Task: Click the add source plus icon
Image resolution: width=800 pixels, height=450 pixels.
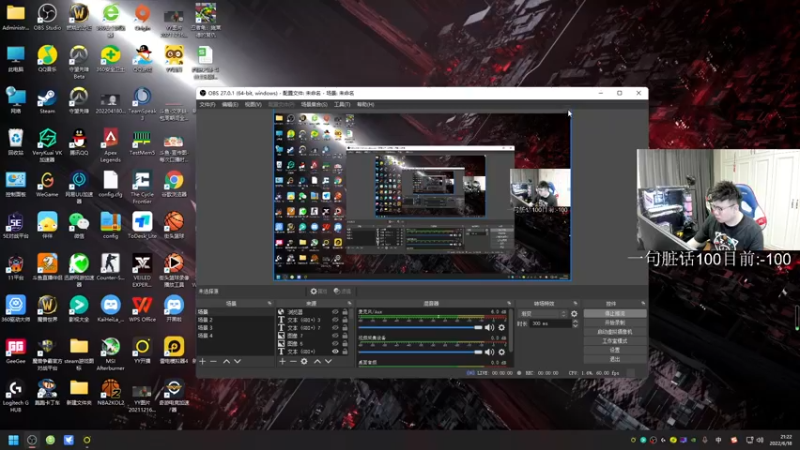Action: [281, 361]
